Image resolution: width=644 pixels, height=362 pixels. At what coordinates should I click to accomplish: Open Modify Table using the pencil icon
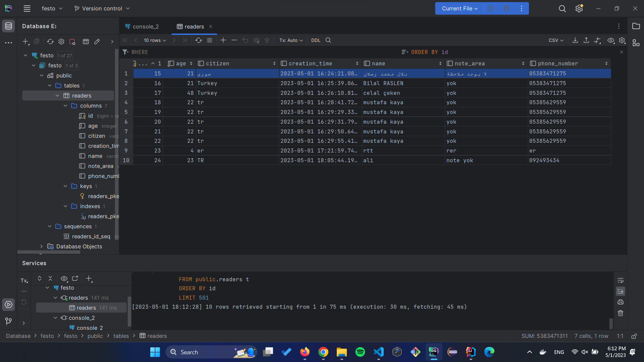click(x=97, y=42)
